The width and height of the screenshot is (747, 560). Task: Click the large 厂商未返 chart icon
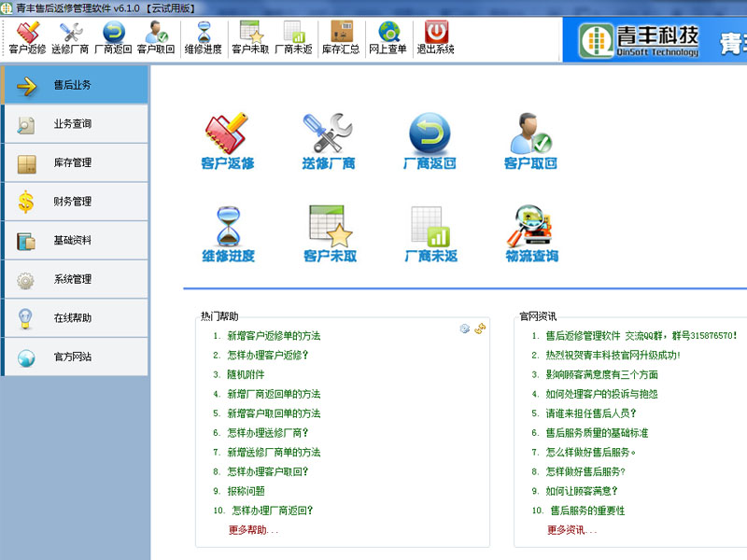tap(430, 234)
